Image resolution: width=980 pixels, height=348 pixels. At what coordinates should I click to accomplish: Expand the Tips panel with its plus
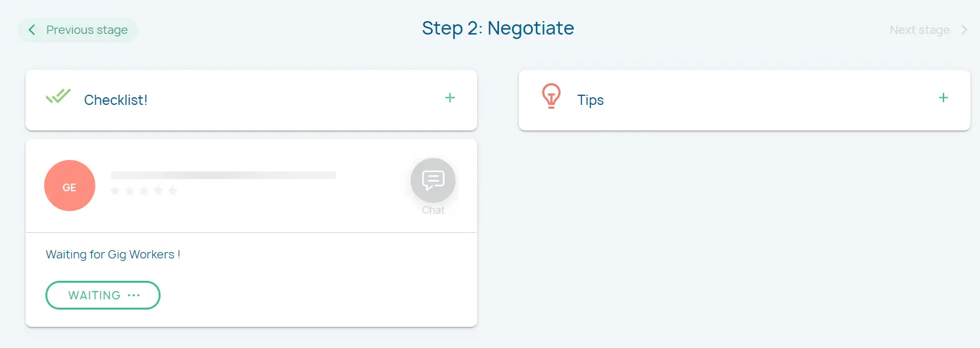point(943,98)
